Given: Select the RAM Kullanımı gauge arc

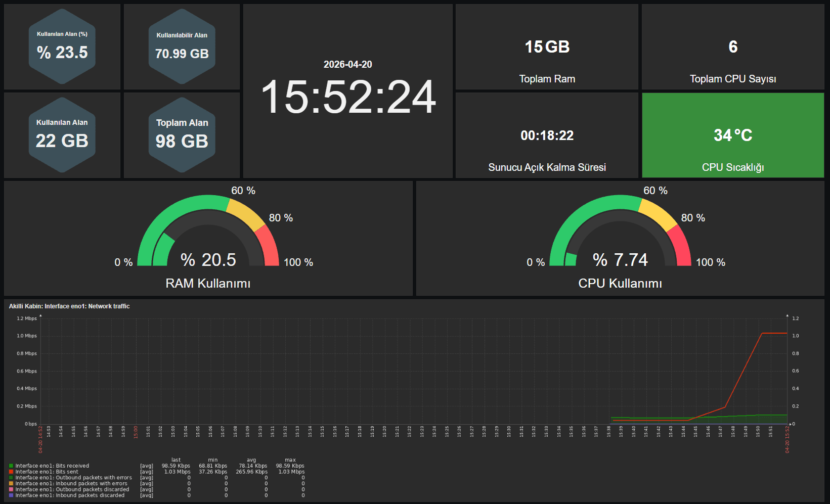Looking at the screenshot, I should point(208,230).
